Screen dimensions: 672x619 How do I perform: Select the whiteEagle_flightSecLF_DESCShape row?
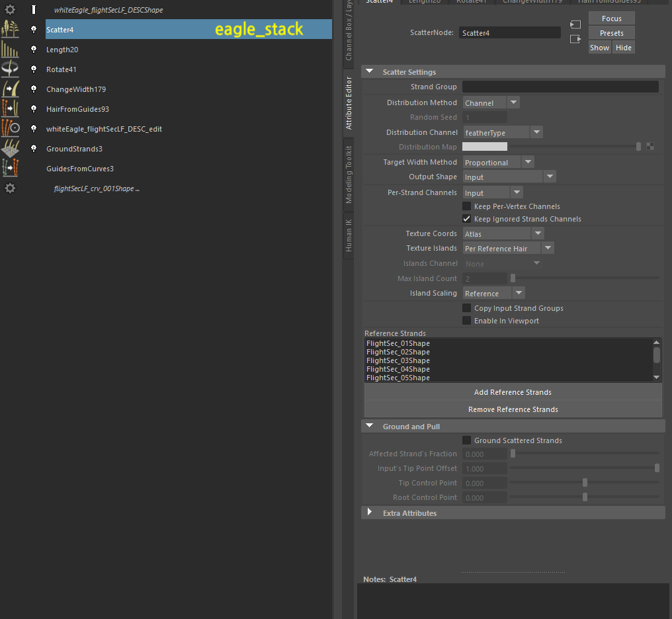point(189,9)
